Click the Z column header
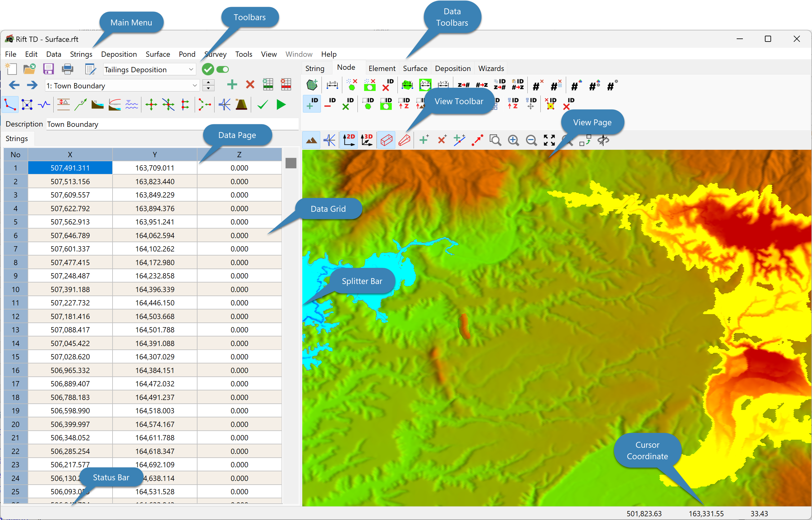This screenshot has height=520, width=812. tap(239, 154)
